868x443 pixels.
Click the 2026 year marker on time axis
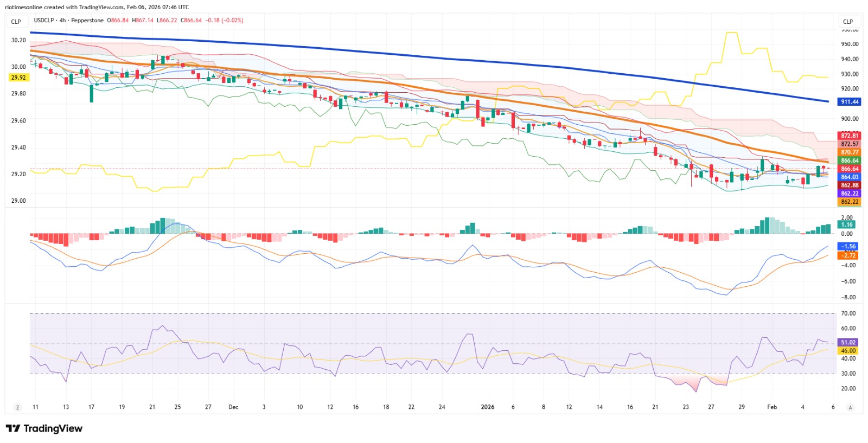[488, 407]
